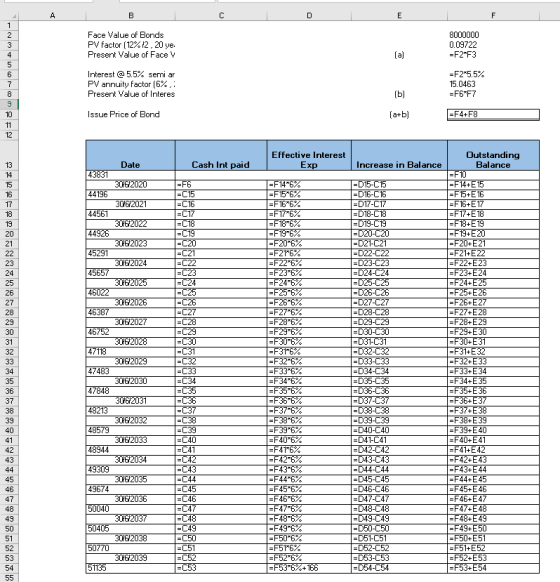This screenshot has width=560, height=582.
Task: Select the cell with formula =F10
Action: [494, 175]
